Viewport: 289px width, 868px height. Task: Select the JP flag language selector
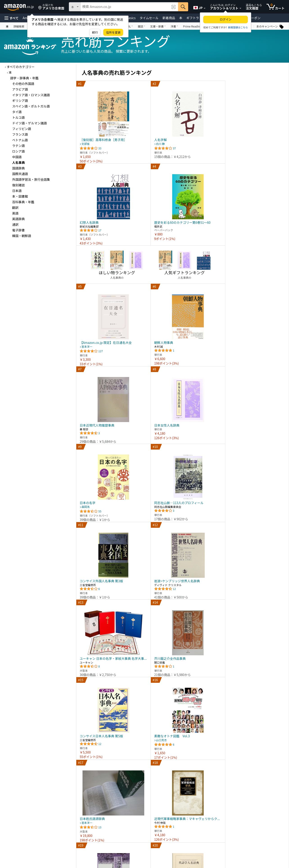[199, 7]
